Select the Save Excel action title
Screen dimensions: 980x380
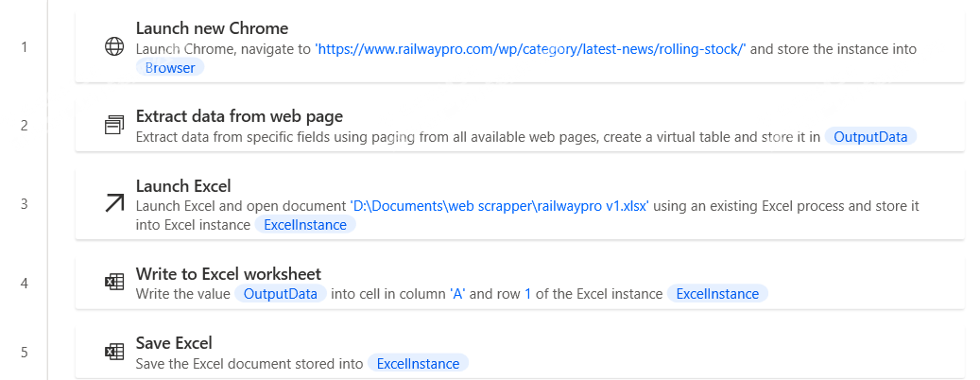pos(174,343)
